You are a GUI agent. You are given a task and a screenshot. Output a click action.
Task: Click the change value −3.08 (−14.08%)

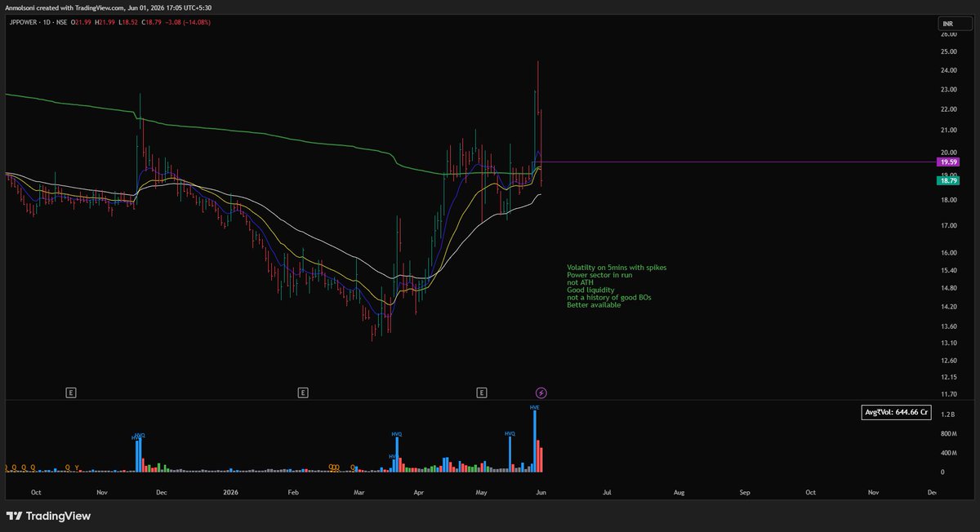187,22
